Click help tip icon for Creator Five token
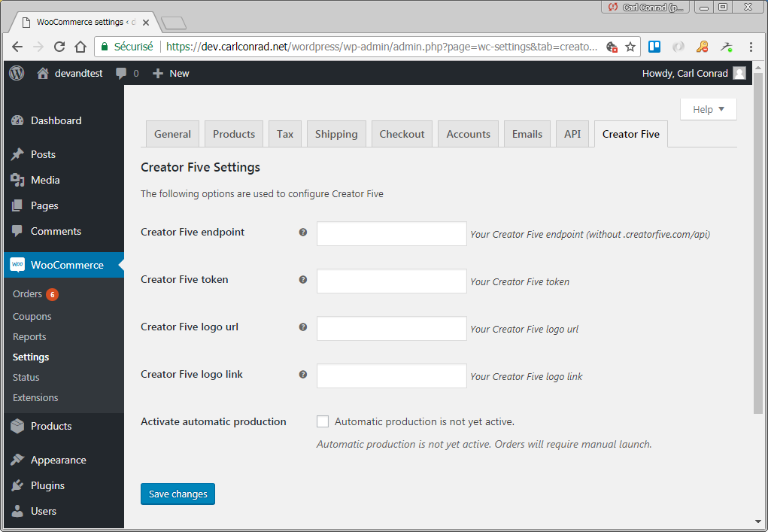 tap(303, 280)
